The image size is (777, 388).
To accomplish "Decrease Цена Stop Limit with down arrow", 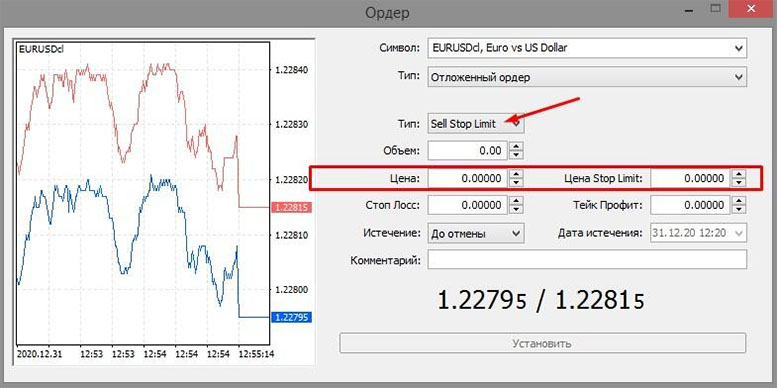I will pyautogui.click(x=739, y=183).
